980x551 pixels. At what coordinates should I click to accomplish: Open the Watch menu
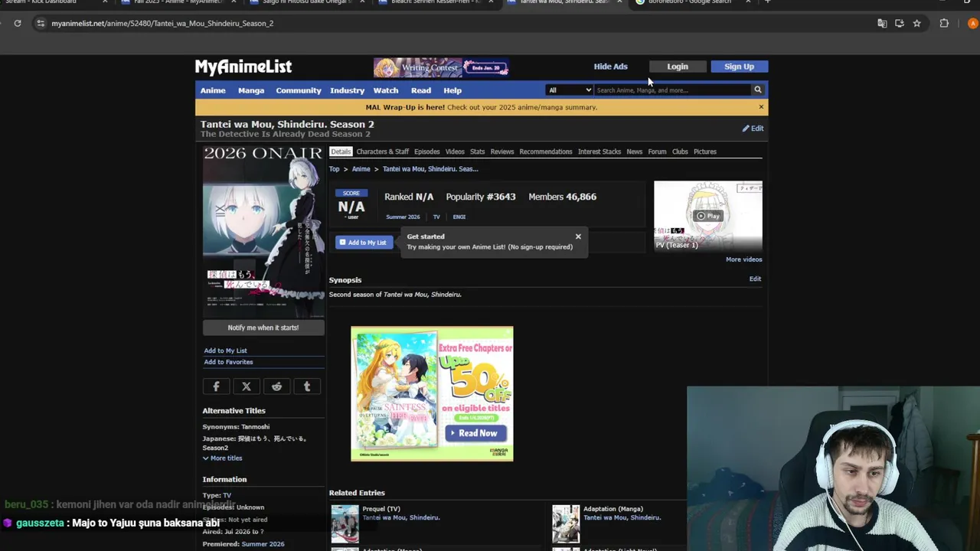pos(386,90)
